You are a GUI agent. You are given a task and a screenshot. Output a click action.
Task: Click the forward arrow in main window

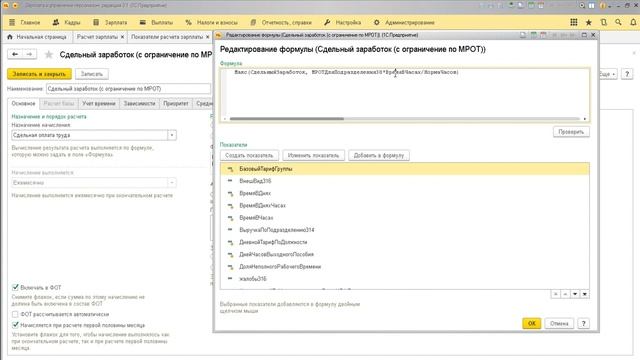point(29,54)
